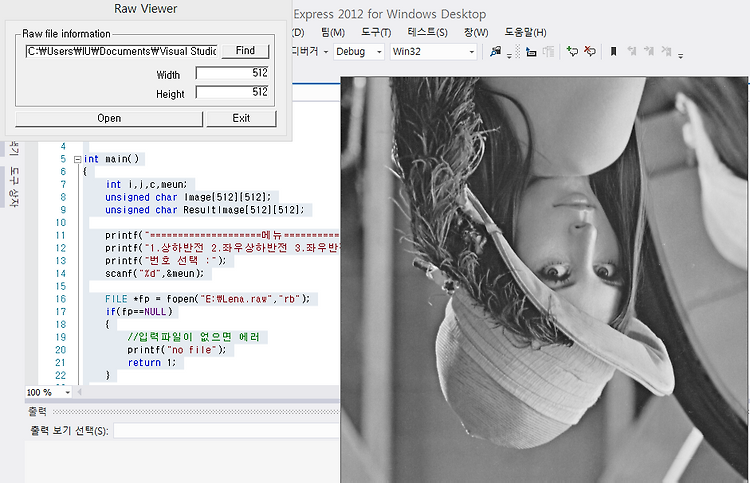Click the last bookmark icon in toolbar
The width and height of the screenshot is (750, 483).
tap(666, 51)
